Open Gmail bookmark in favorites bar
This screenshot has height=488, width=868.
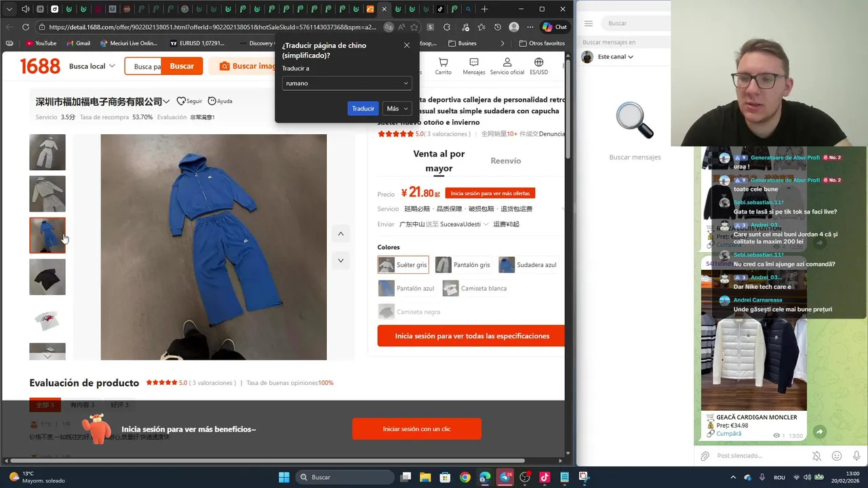pos(78,43)
